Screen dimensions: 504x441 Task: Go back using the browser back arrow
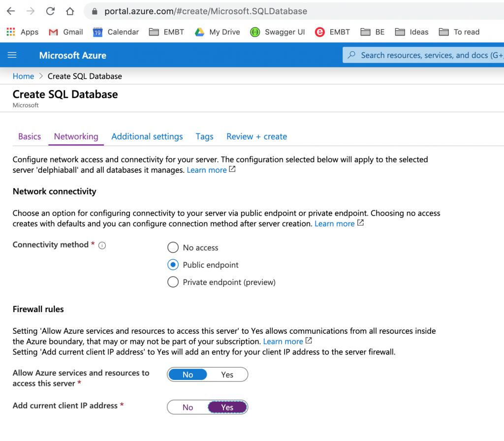click(11, 11)
